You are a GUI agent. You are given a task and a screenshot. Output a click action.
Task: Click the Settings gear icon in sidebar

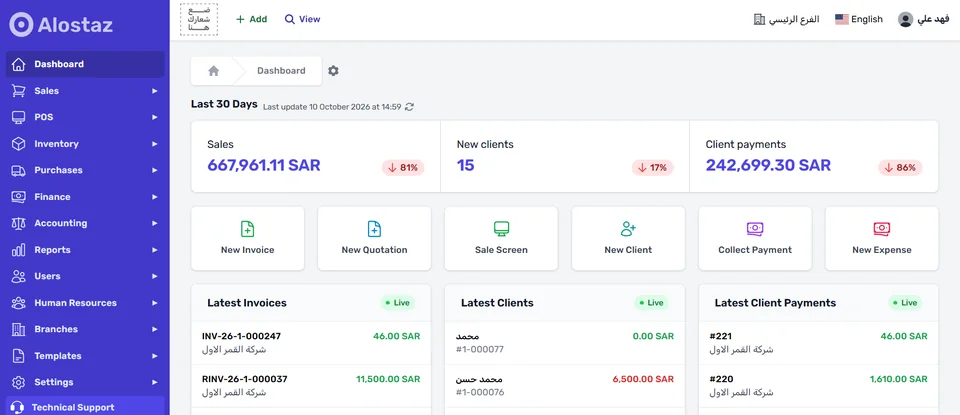[18, 382]
